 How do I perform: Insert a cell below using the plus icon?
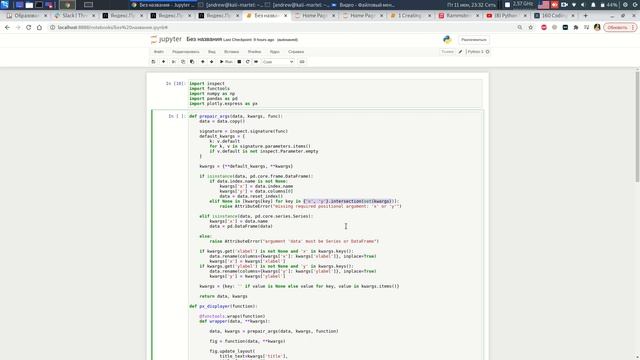[x=163, y=62]
